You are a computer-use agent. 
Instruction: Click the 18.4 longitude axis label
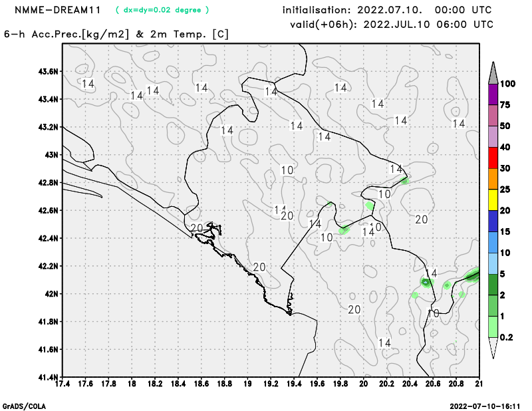click(178, 384)
